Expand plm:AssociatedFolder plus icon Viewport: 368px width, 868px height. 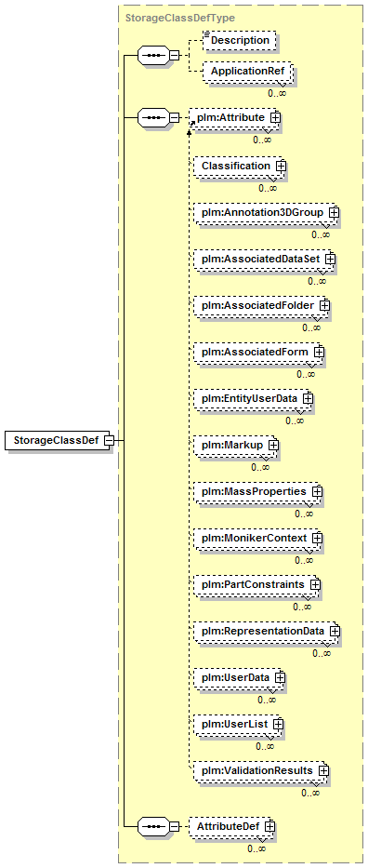coord(325,305)
